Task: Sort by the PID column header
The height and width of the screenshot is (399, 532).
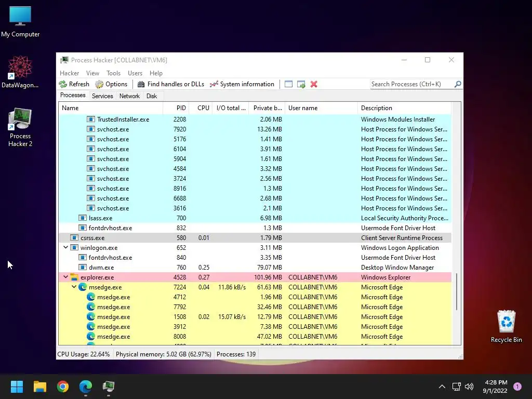Action: pos(176,108)
